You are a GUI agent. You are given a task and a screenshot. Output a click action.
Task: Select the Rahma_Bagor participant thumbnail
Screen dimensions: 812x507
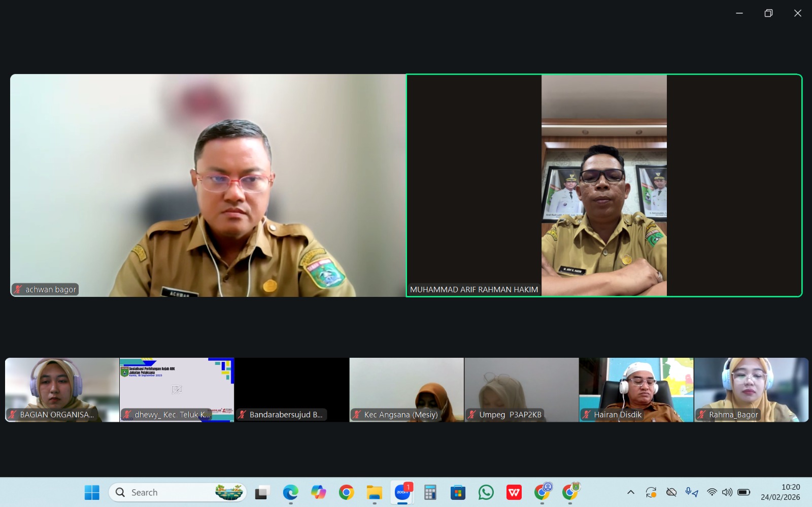click(x=752, y=390)
